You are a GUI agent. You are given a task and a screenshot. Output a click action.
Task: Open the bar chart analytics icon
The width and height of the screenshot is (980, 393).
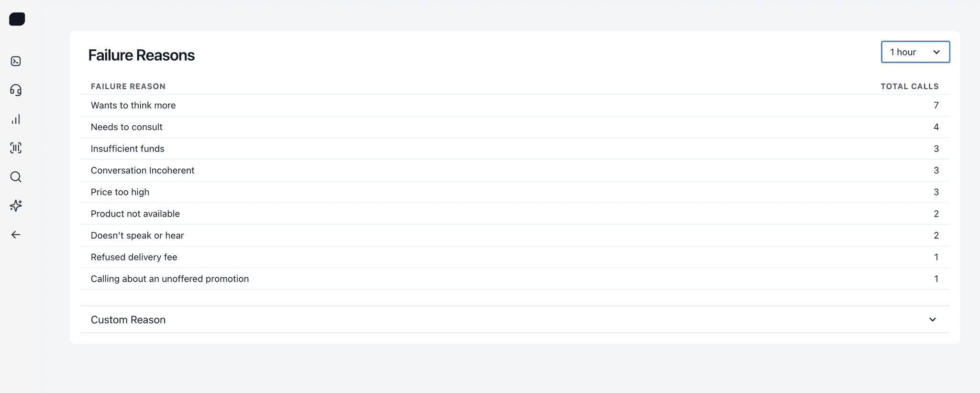16,119
